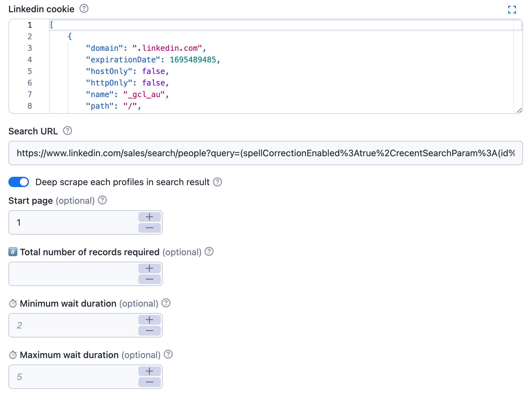
Task: Increase the Minimum wait duration
Action: pos(149,320)
